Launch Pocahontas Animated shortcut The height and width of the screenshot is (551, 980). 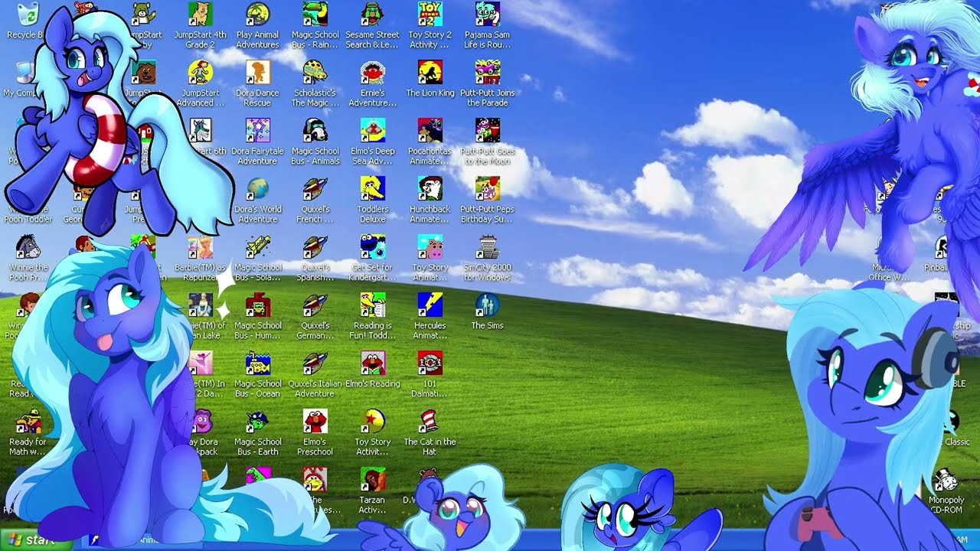(430, 142)
